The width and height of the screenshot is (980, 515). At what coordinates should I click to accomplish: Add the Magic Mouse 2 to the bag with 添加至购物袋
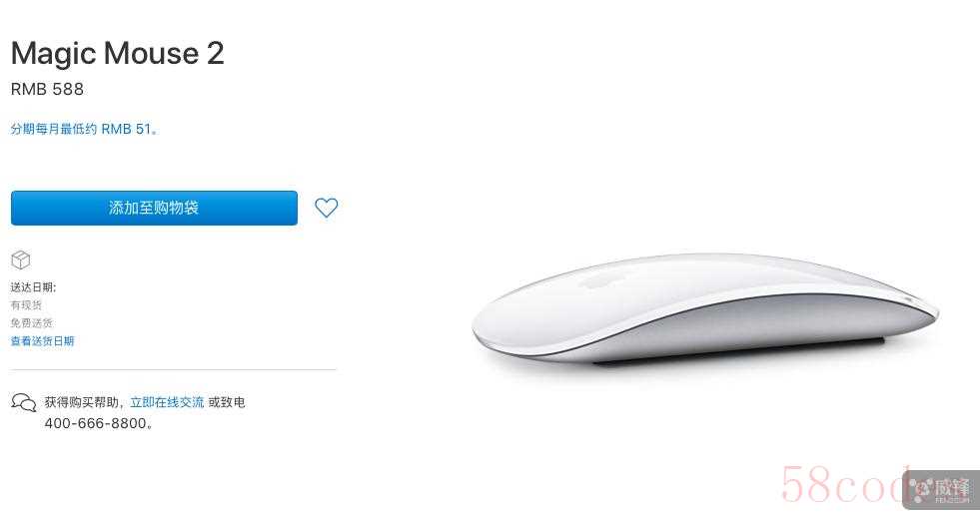pyautogui.click(x=155, y=208)
